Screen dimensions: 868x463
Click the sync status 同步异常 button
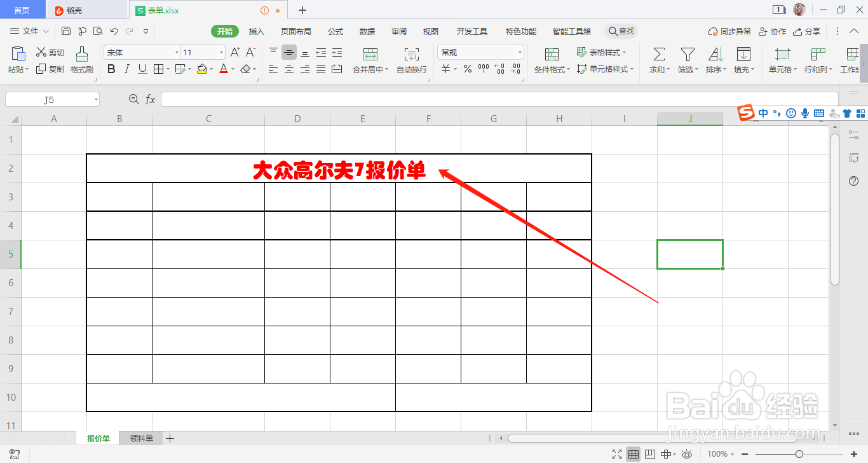[729, 31]
